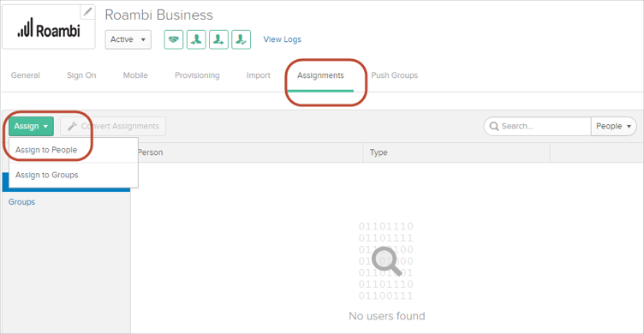The width and height of the screenshot is (644, 334).
Task: Click the green user icon button beside the handshake
Action: click(x=196, y=39)
